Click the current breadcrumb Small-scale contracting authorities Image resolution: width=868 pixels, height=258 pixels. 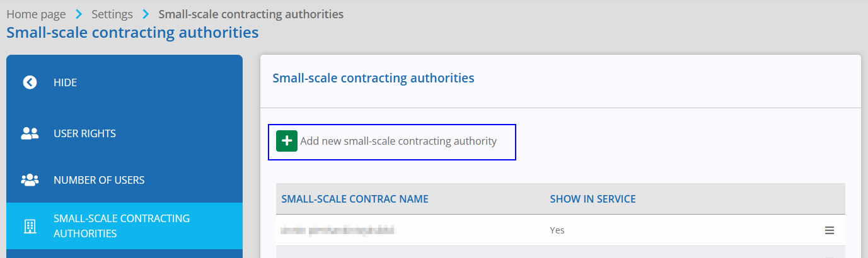[251, 14]
